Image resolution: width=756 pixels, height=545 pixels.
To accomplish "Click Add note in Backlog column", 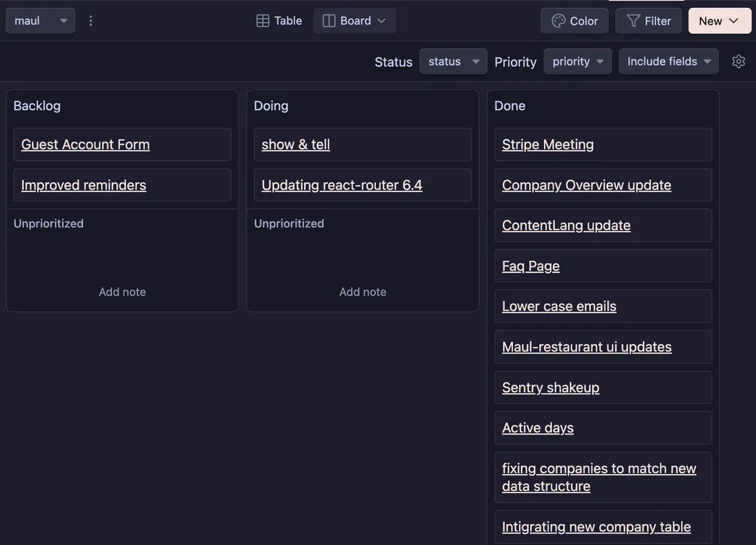I will click(122, 292).
